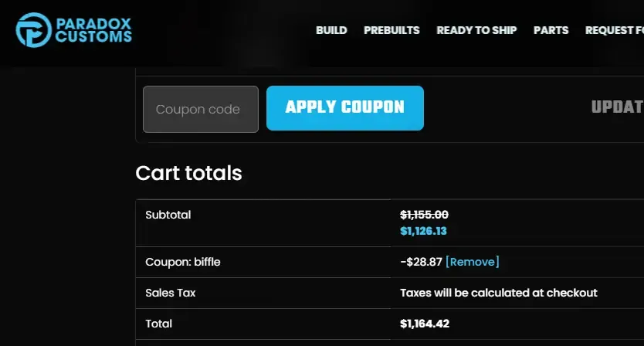Click the Cart totals heading
644x346 pixels.
click(x=188, y=173)
